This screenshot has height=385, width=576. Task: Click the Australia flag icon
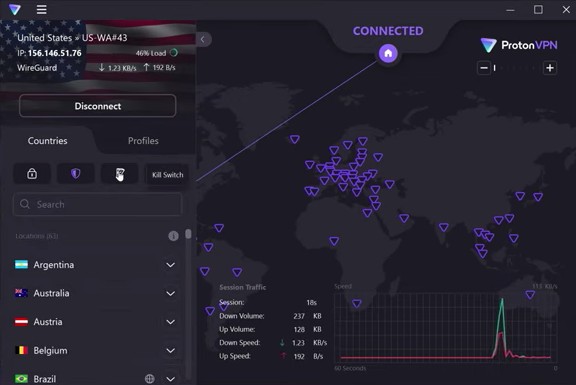coord(21,293)
